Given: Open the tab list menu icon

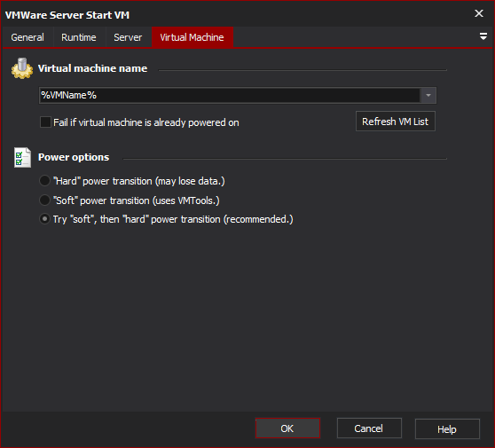Looking at the screenshot, I should 483,36.
